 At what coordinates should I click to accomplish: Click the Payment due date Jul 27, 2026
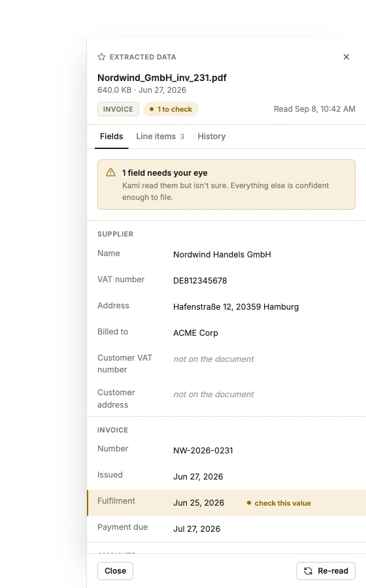(x=197, y=529)
